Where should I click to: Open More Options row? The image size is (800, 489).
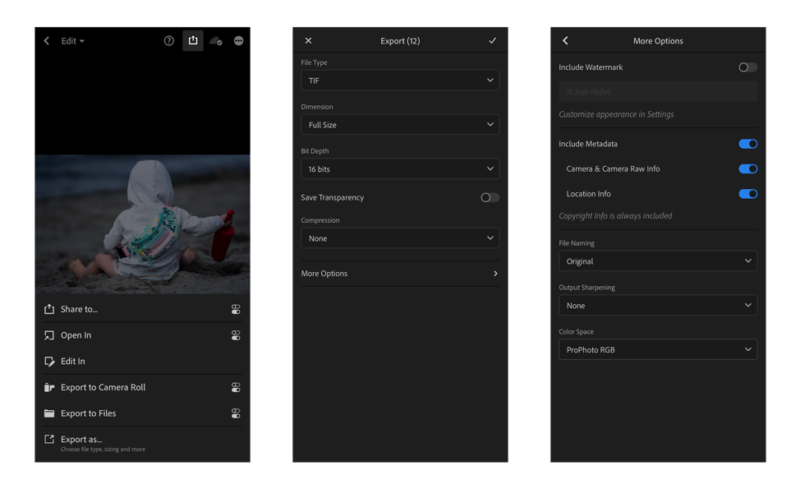tap(400, 274)
